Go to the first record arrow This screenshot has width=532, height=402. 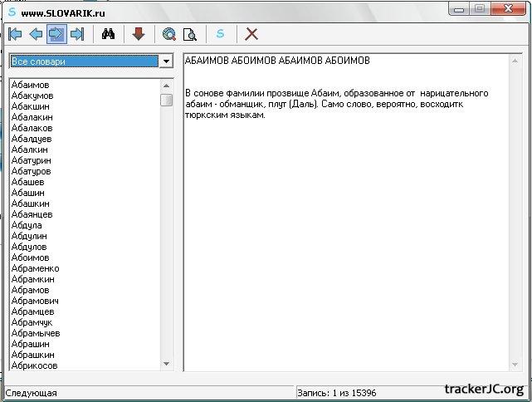point(15,34)
